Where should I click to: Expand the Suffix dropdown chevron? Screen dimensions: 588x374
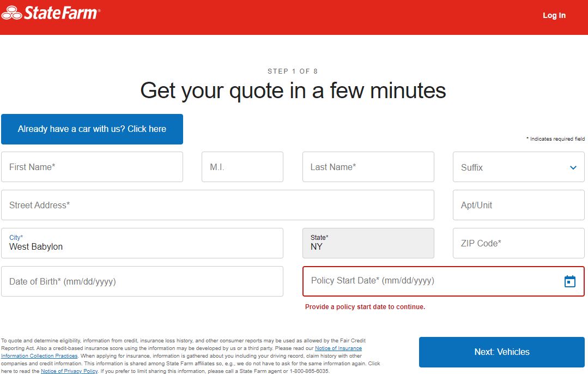573,167
